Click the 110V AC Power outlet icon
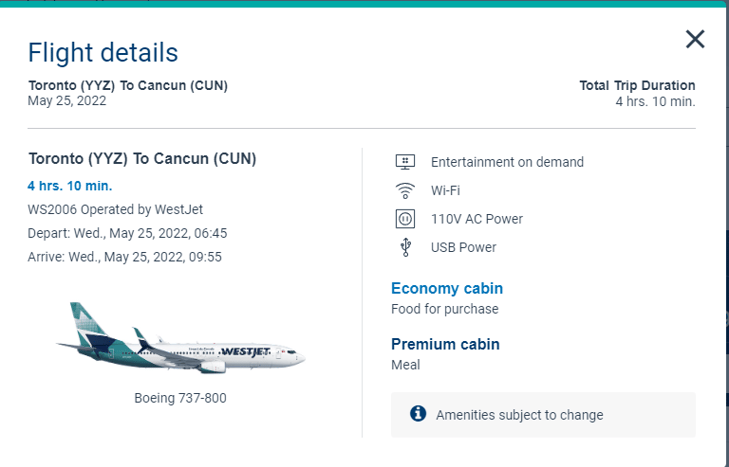 [x=405, y=219]
